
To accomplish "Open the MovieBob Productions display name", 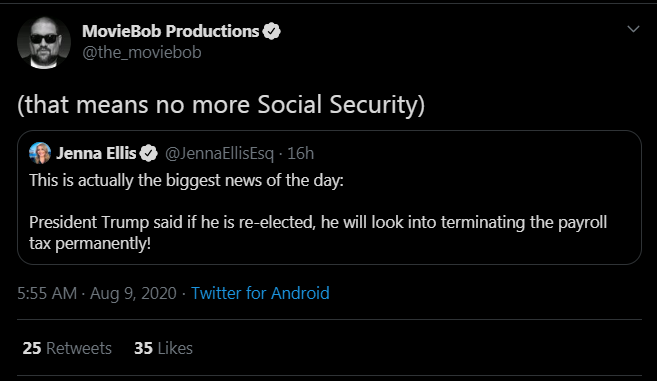I will click(171, 31).
